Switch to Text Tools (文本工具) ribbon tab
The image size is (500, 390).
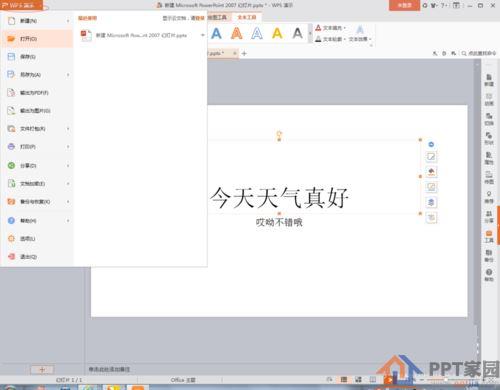click(247, 17)
